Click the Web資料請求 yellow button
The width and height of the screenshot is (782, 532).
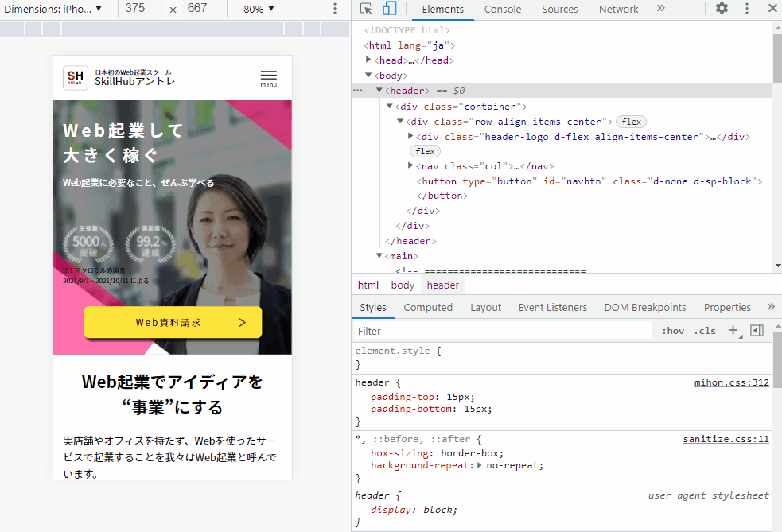[x=173, y=323]
